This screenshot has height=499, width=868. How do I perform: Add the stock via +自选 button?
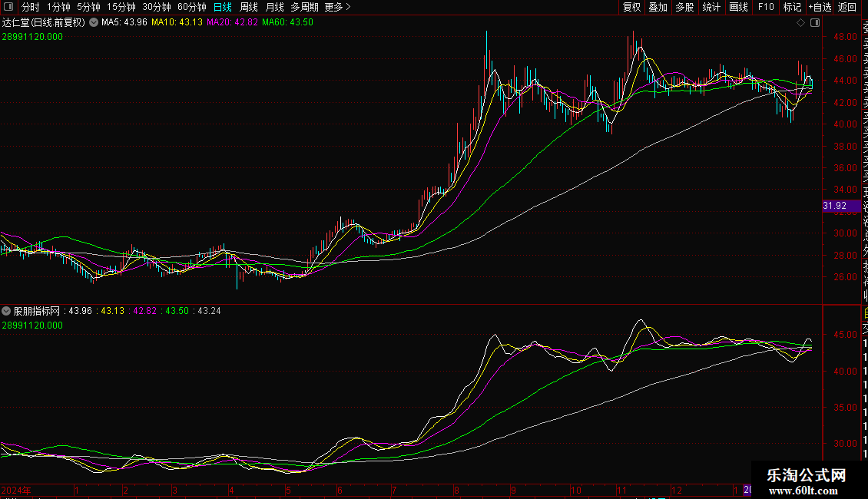pyautogui.click(x=820, y=7)
